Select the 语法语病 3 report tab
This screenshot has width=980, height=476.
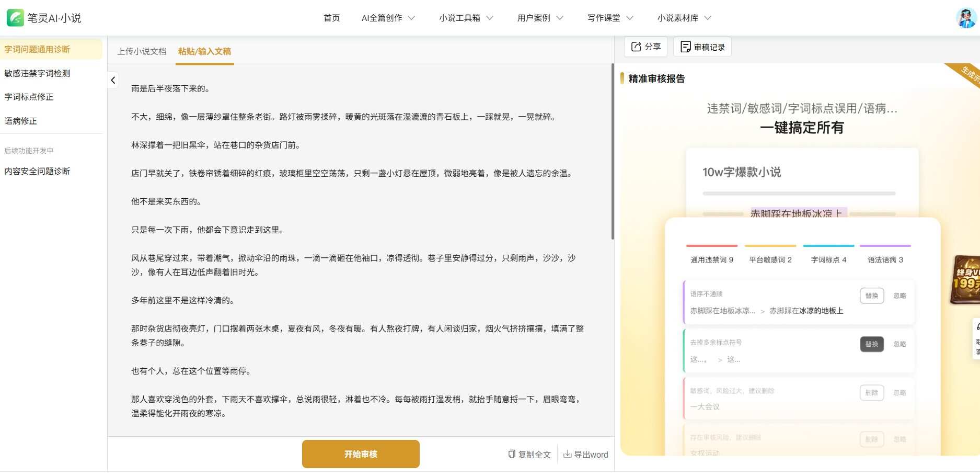885,259
